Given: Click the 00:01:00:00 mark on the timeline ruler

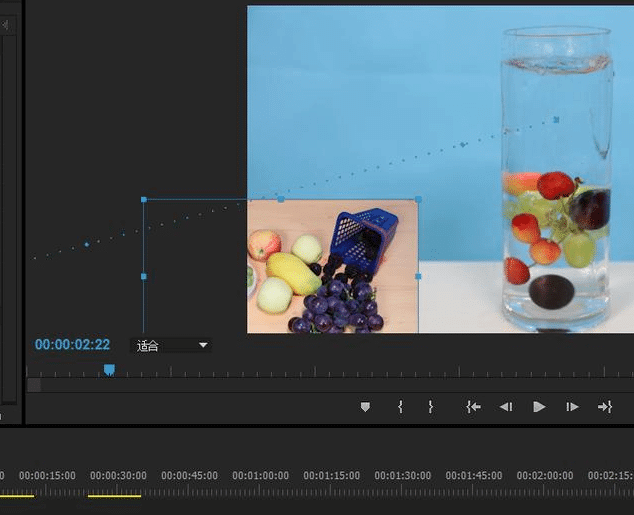Looking at the screenshot, I should pos(260,475).
